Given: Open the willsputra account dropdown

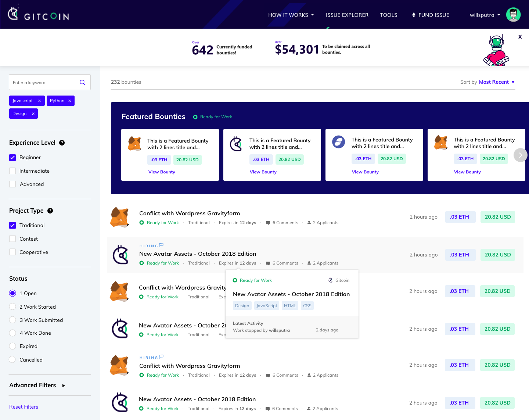Looking at the screenshot, I should (485, 15).
